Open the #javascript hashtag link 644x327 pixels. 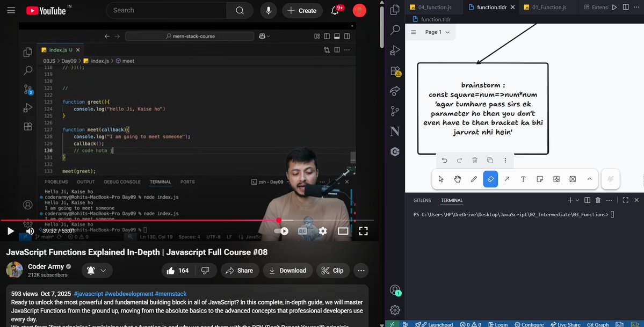[x=88, y=294]
